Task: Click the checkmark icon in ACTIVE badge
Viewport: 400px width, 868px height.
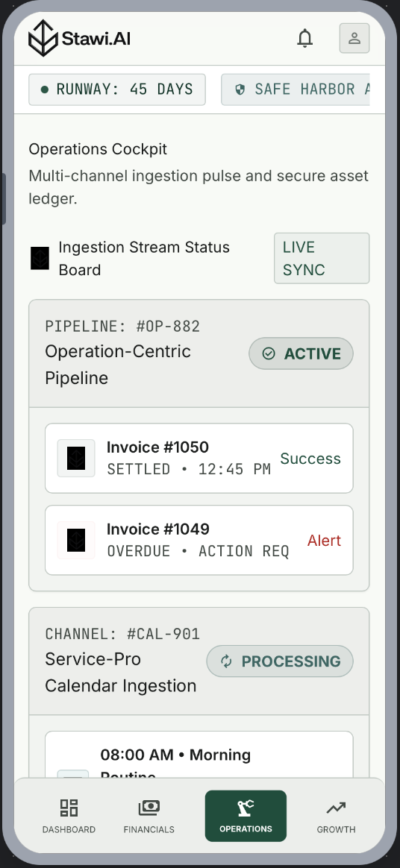Action: (269, 353)
